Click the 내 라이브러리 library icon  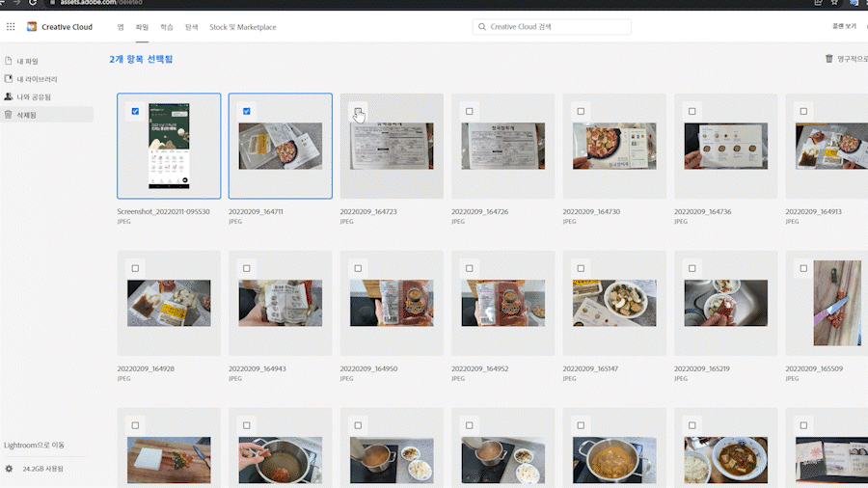click(9, 78)
